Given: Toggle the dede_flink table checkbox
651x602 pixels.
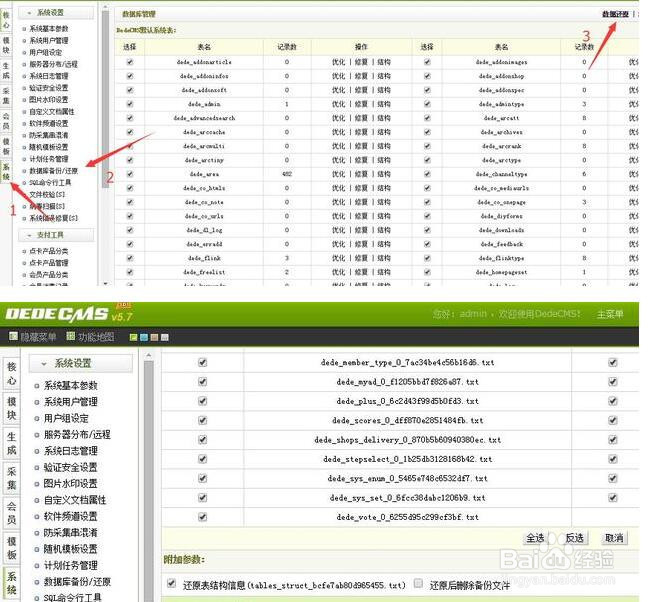Looking at the screenshot, I should click(130, 258).
